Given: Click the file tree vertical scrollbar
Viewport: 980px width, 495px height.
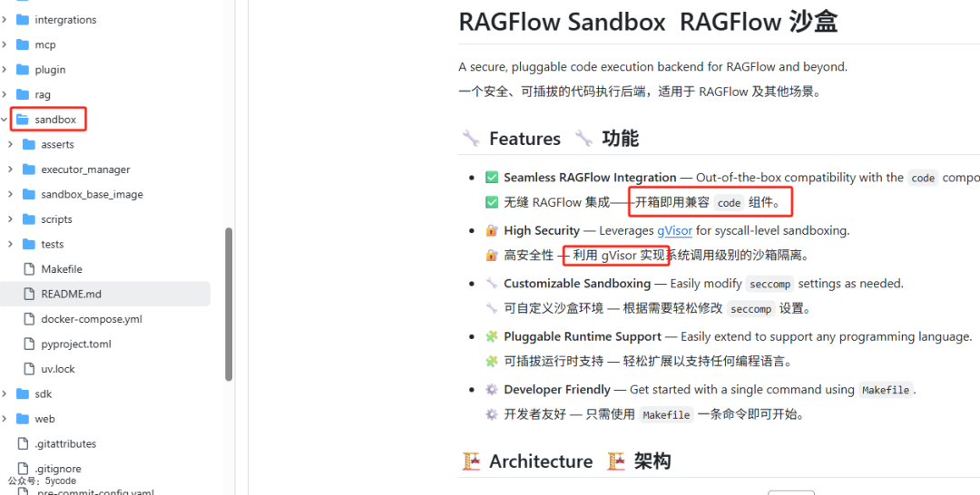Looking at the screenshot, I should [x=229, y=304].
